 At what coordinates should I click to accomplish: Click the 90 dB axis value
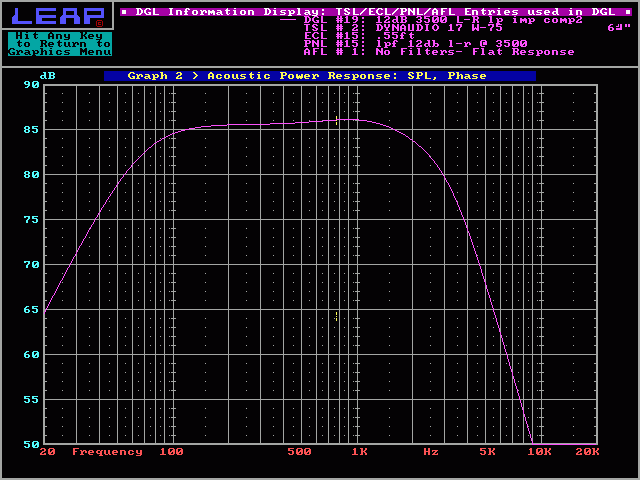tap(31, 85)
